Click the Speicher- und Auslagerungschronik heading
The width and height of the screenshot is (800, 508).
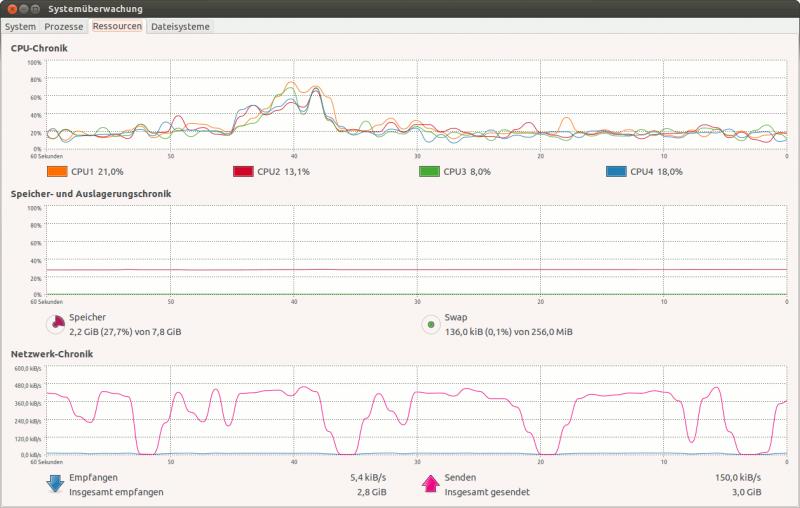coord(91,194)
